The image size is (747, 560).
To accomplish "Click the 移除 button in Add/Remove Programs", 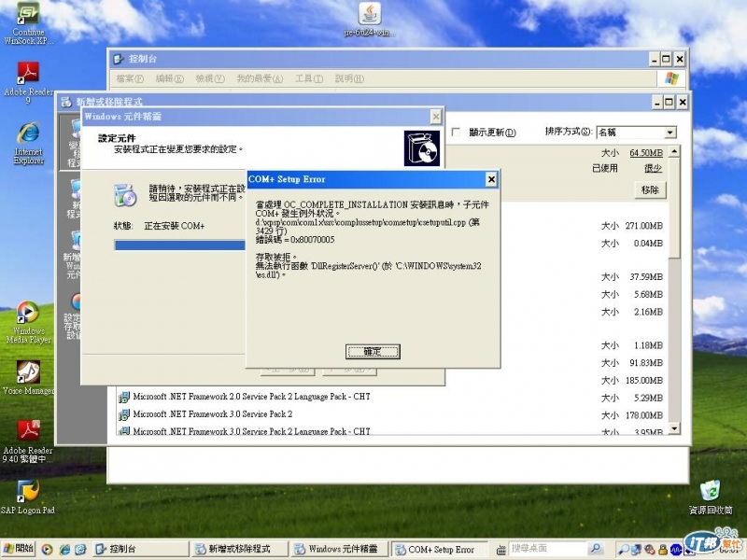I will point(650,190).
